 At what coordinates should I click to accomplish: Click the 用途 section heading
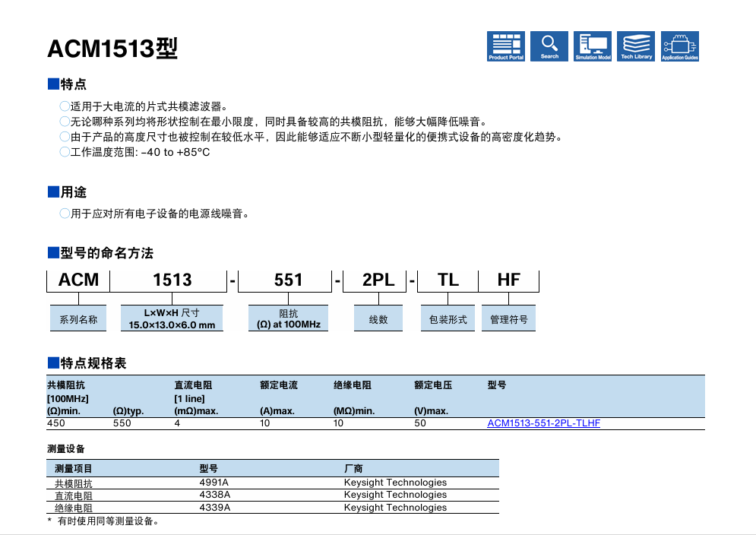point(67,192)
